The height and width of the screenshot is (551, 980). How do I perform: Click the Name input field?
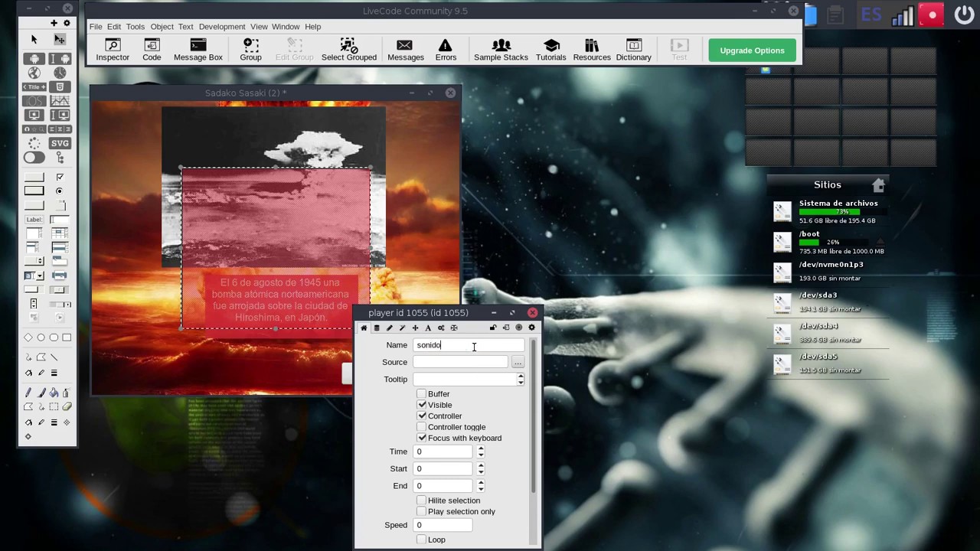coord(469,345)
